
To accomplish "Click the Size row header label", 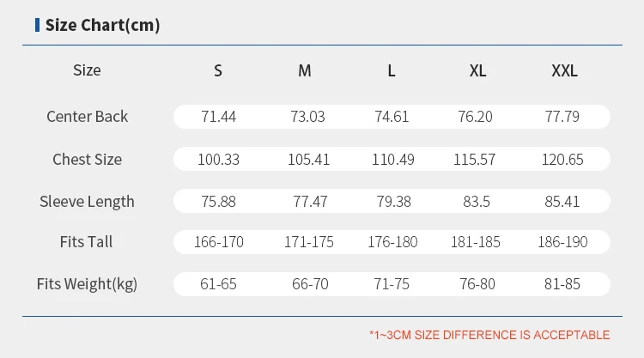I will [87, 70].
